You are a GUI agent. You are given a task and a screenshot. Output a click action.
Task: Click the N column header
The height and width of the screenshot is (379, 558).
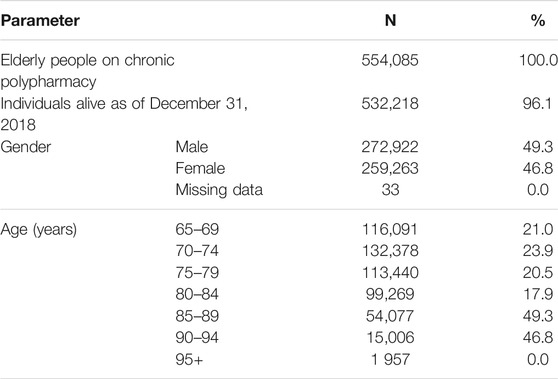coord(390,20)
